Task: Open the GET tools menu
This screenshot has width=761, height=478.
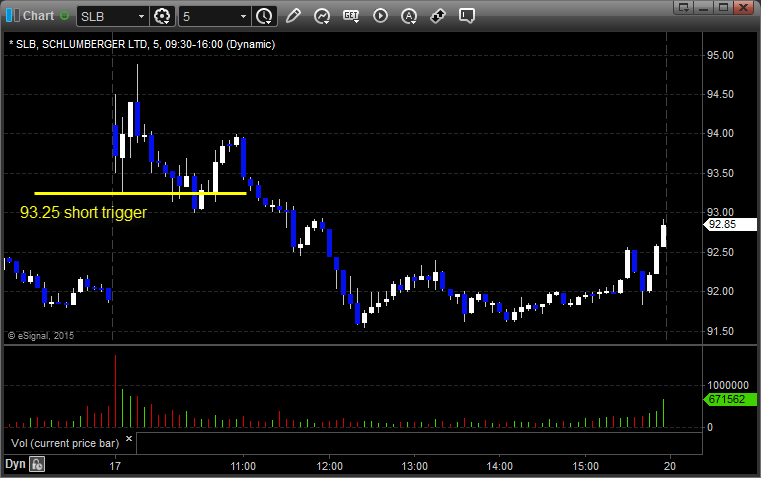Action: pos(351,16)
